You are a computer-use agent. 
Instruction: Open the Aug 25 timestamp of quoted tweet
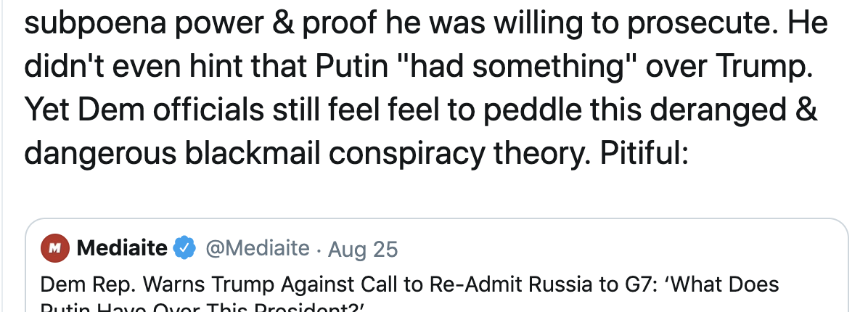coord(363,249)
